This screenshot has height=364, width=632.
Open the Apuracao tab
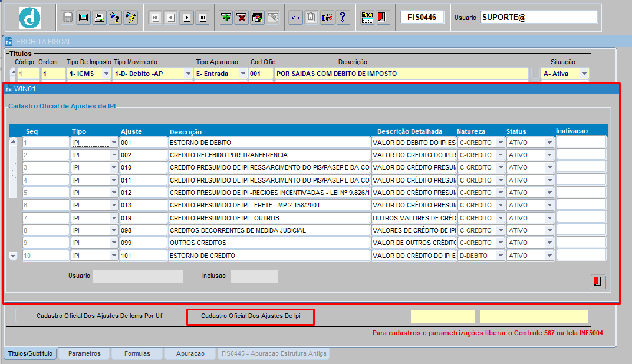pyautogui.click(x=191, y=355)
